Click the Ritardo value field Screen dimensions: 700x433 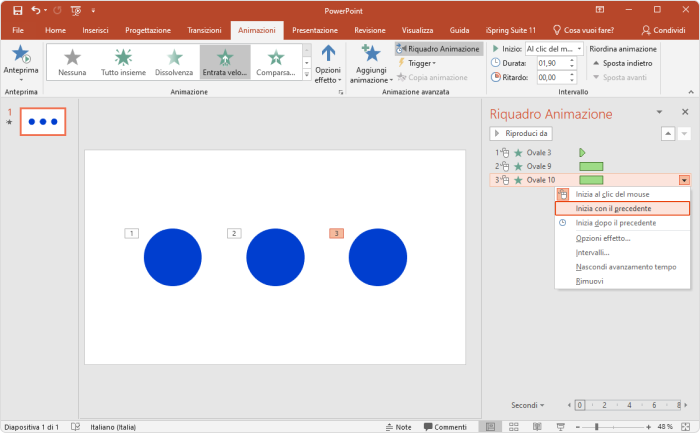[x=553, y=77]
